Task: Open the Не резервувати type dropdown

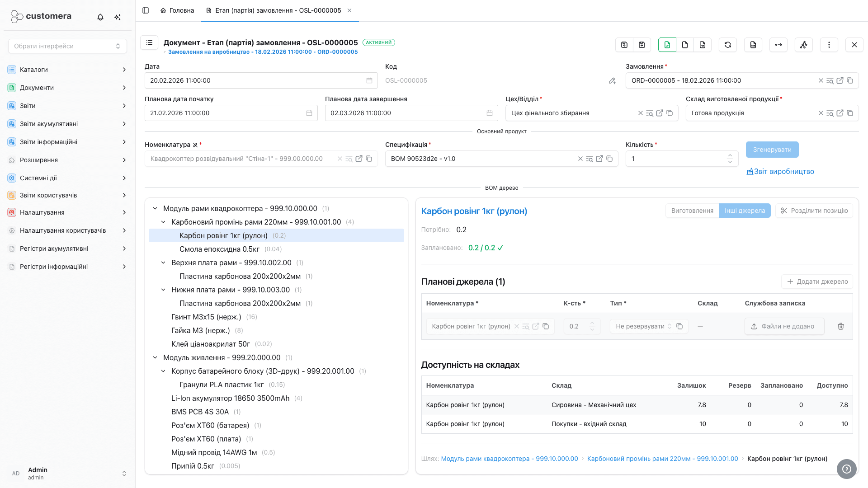Action: 643,326
